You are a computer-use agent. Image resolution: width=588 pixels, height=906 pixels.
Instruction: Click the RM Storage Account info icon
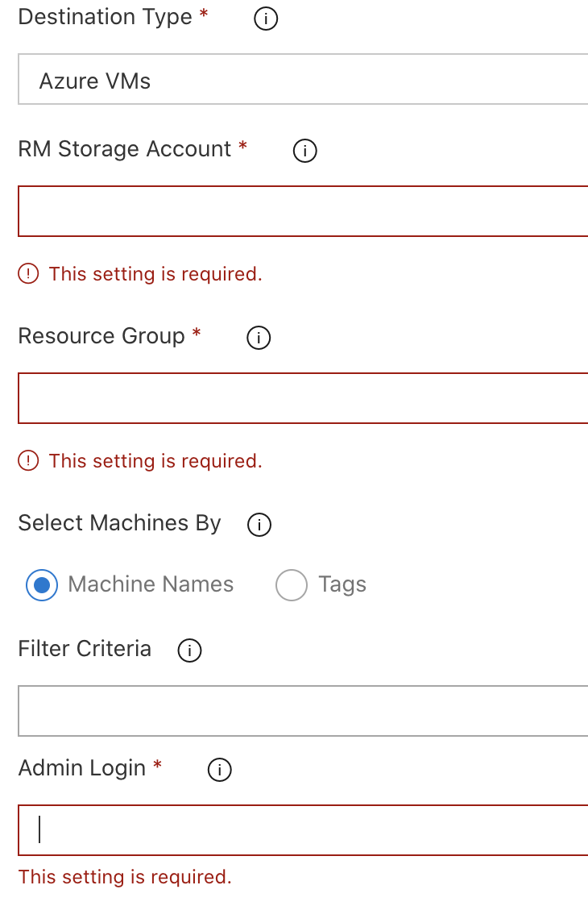tap(304, 151)
